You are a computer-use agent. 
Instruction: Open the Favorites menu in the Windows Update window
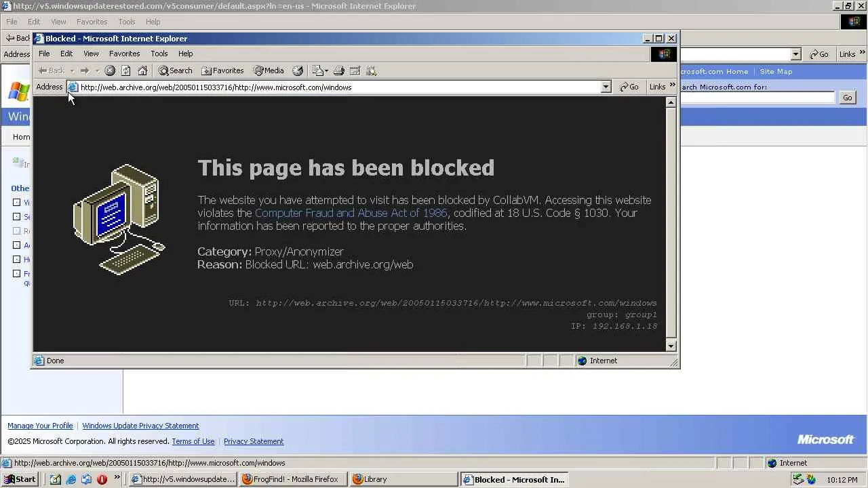[92, 22]
